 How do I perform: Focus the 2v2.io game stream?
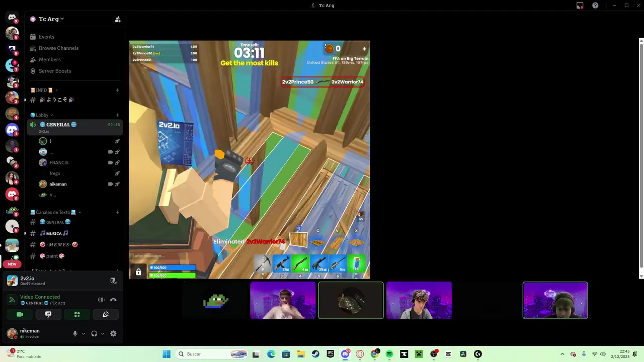coord(249,160)
